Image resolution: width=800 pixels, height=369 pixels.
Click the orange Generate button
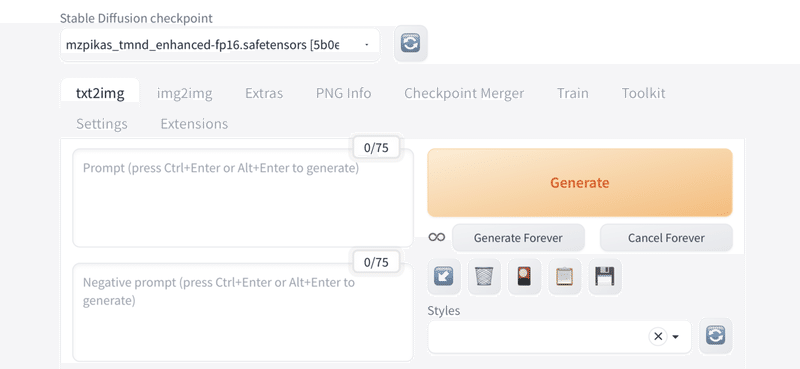point(580,183)
